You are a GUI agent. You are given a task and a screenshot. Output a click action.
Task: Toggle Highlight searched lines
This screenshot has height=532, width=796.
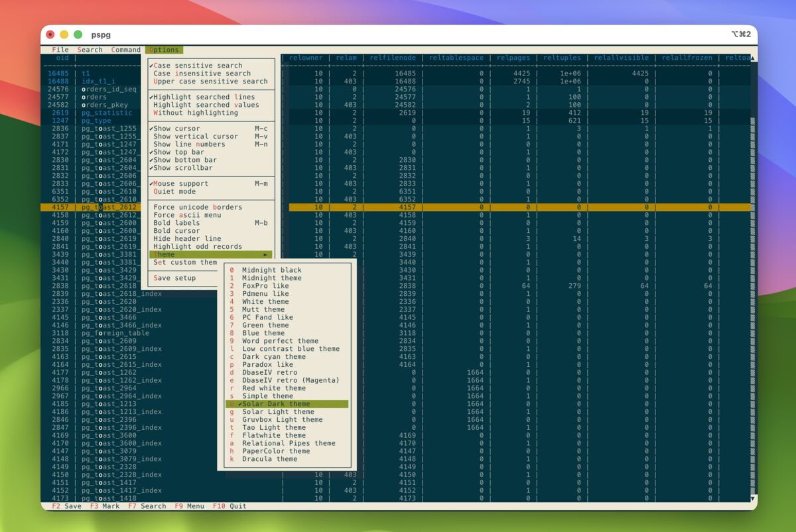[212, 97]
